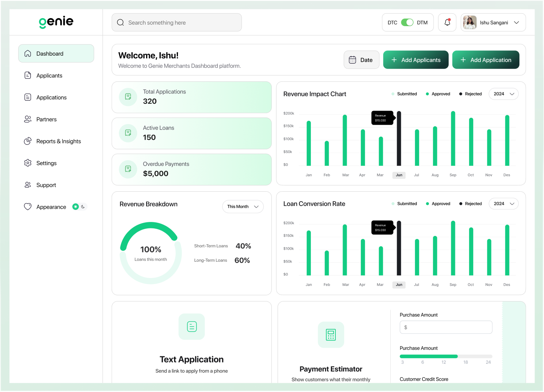Open 2024 dropdown on Revenue Impact Chart
The height and width of the screenshot is (392, 544).
(503, 94)
